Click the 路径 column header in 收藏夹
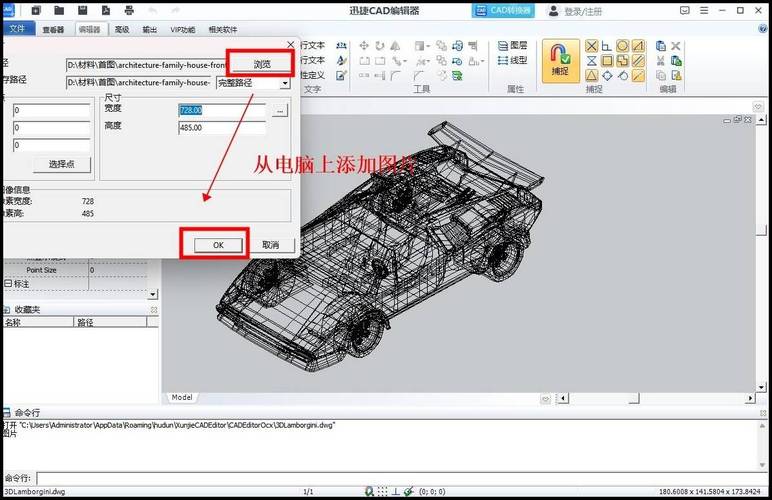This screenshot has width=772, height=500. coord(110,322)
